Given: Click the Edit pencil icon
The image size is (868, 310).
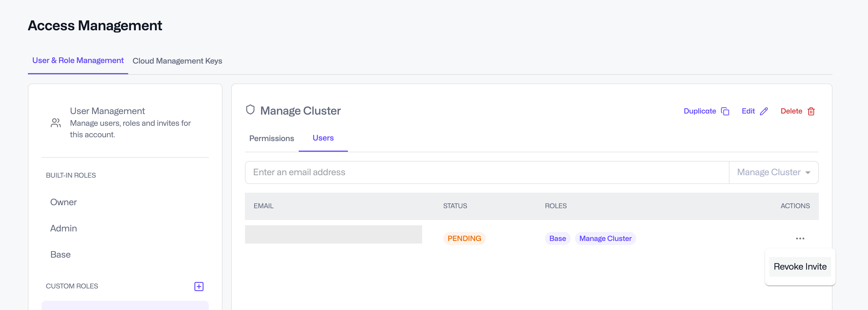Looking at the screenshot, I should pos(764,111).
